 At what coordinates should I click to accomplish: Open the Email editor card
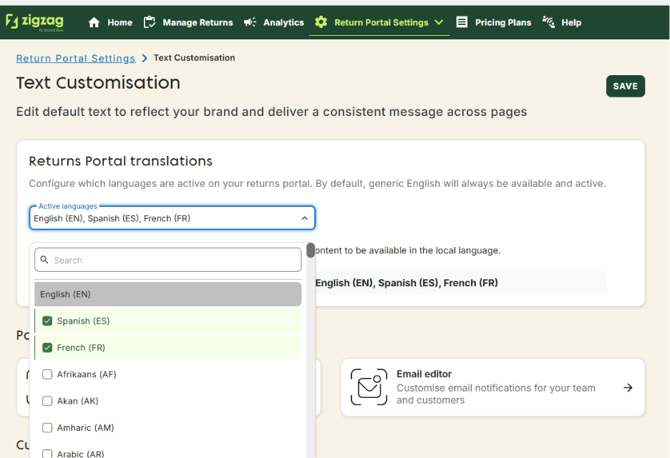(x=492, y=387)
